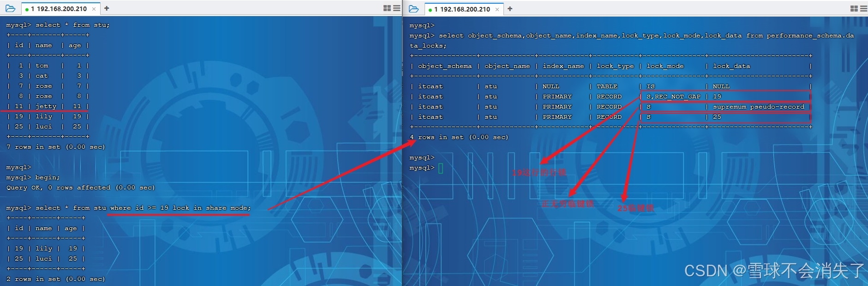Close the 192.168.200.210 tab in left window
Screen dimensions: 868x286
tap(94, 9)
